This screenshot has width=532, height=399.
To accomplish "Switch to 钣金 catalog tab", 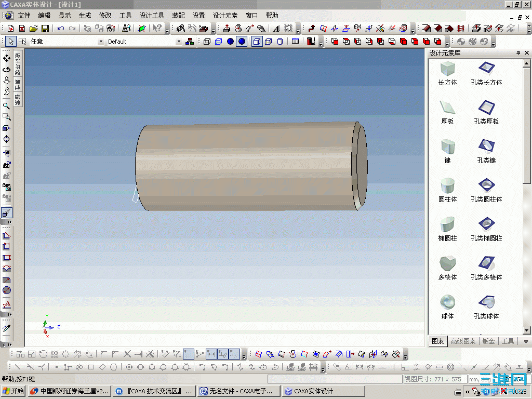I will [488, 341].
